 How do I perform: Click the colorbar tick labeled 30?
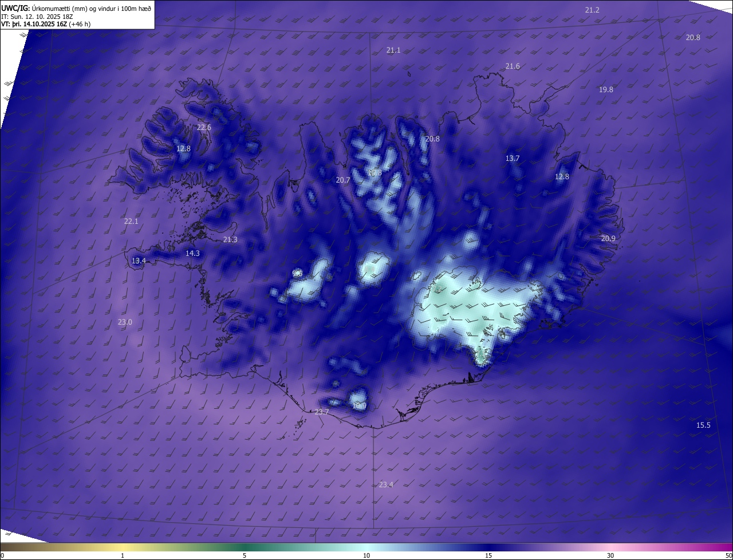tap(610, 555)
